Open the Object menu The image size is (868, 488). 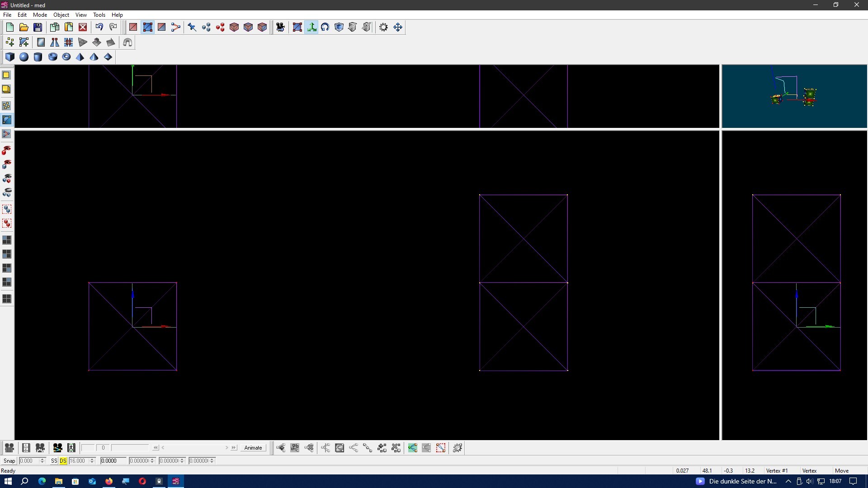click(61, 15)
